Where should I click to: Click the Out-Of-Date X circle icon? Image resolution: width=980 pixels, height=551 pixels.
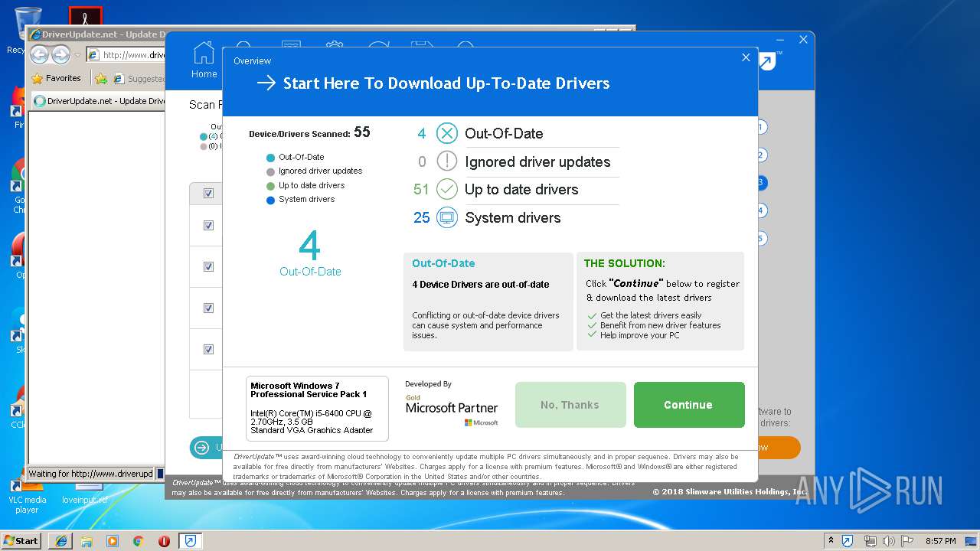click(447, 133)
